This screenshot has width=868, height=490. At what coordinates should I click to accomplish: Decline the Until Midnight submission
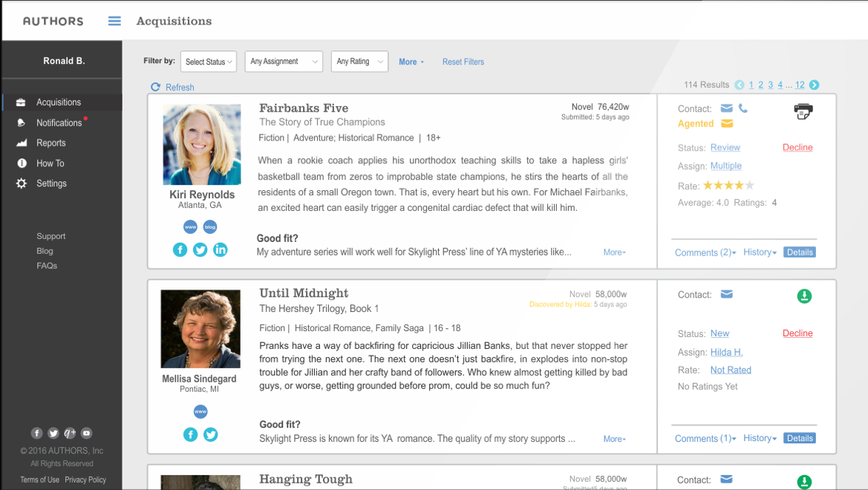coord(797,333)
